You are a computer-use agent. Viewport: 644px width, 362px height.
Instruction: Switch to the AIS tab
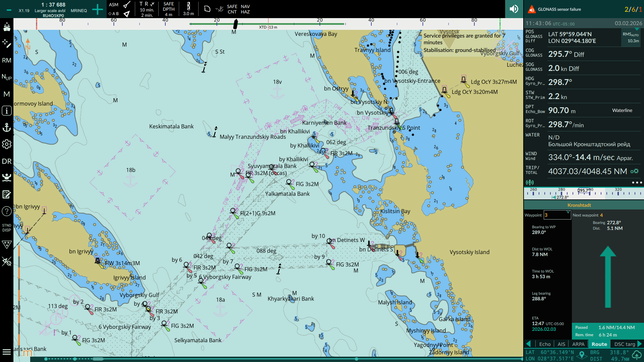(561, 344)
